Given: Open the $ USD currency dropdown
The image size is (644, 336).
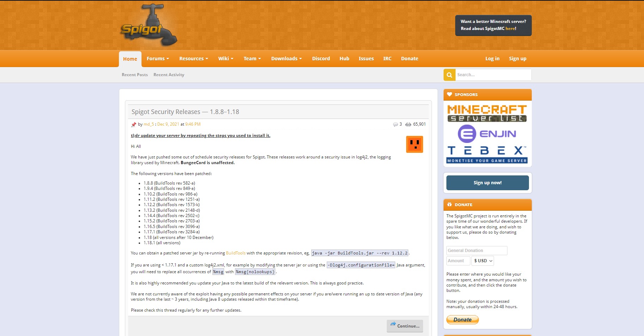Looking at the screenshot, I should [x=483, y=261].
